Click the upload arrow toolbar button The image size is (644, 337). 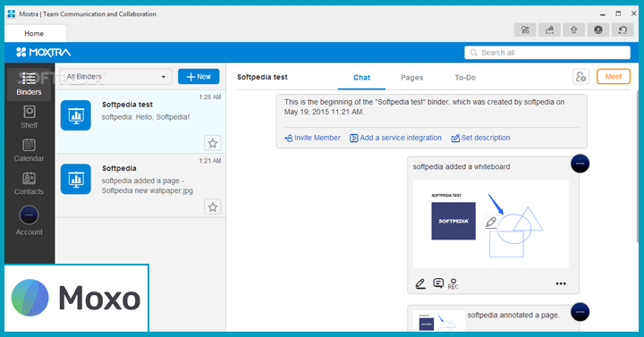click(573, 29)
